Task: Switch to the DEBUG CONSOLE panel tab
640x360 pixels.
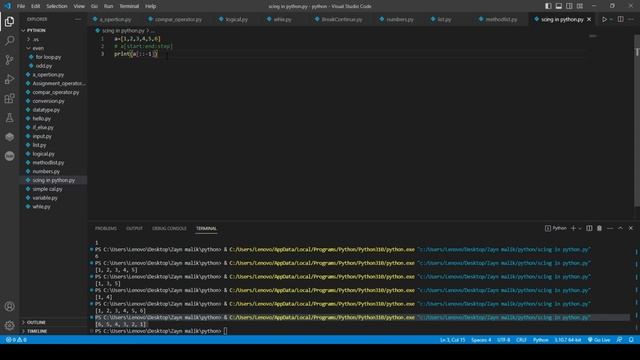Action: (x=169, y=229)
